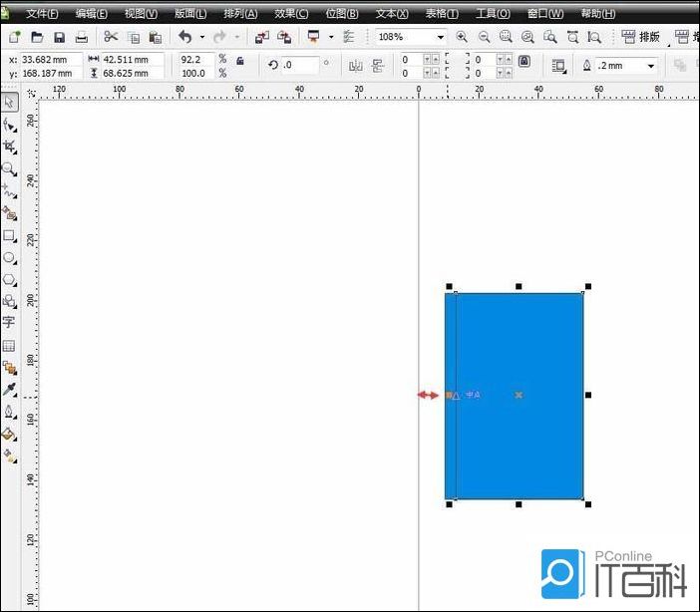Viewport: 700px width, 612px height.
Task: Open the 版面(L) menu
Action: coord(190,14)
